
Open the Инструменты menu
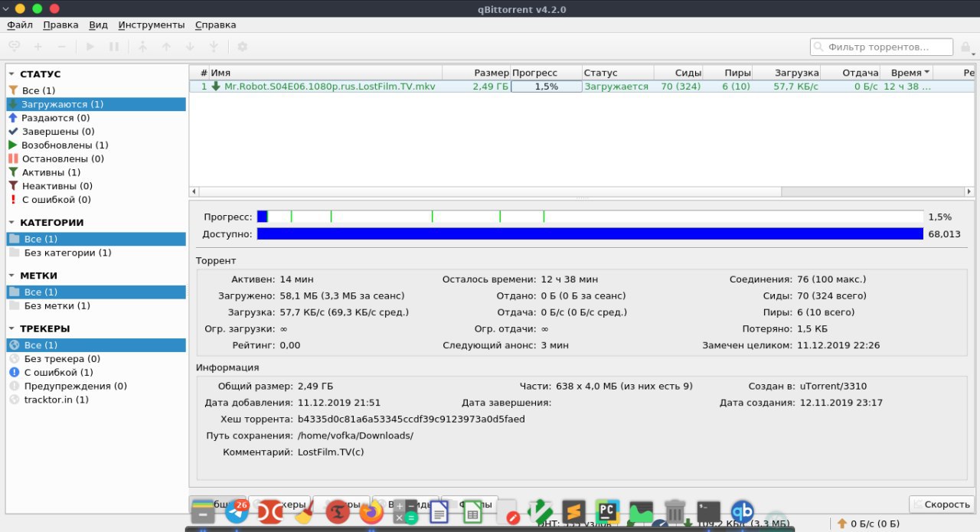click(152, 24)
